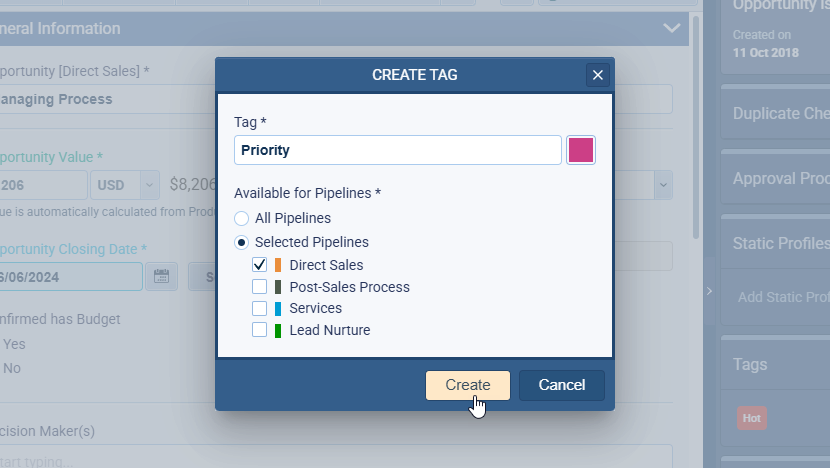Open the USD currency dropdown

click(125, 184)
